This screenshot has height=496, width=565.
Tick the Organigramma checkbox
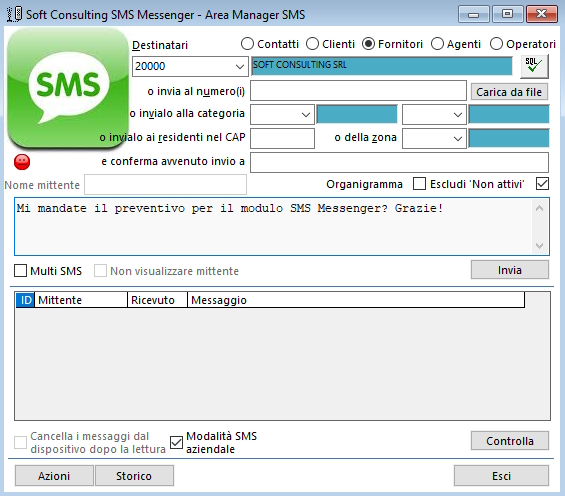419,184
